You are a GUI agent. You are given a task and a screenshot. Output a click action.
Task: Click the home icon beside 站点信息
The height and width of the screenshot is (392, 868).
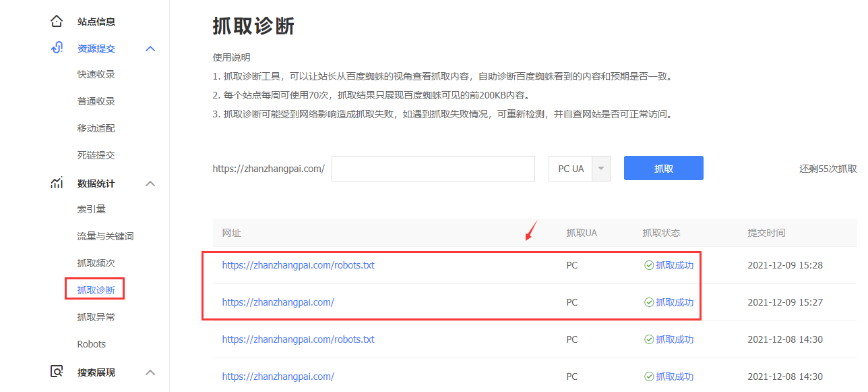point(57,22)
